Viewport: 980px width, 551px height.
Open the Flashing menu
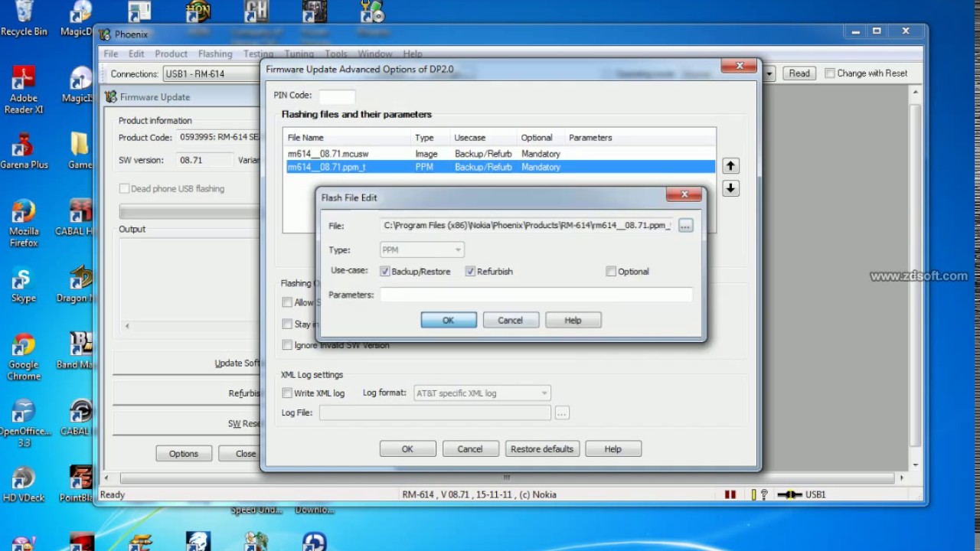[x=215, y=54]
